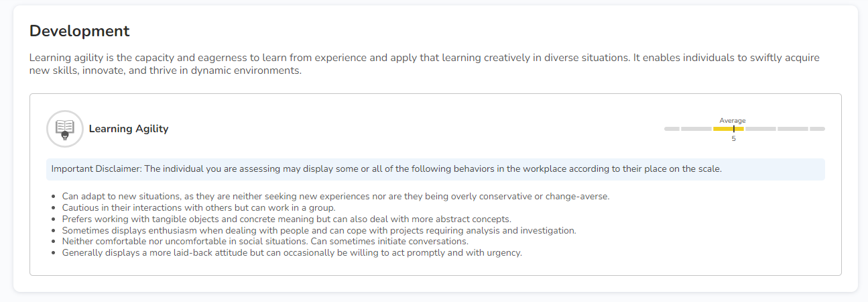Click the last short gray segment of the scale
Viewport: 868px width, 302px height.
point(817,128)
